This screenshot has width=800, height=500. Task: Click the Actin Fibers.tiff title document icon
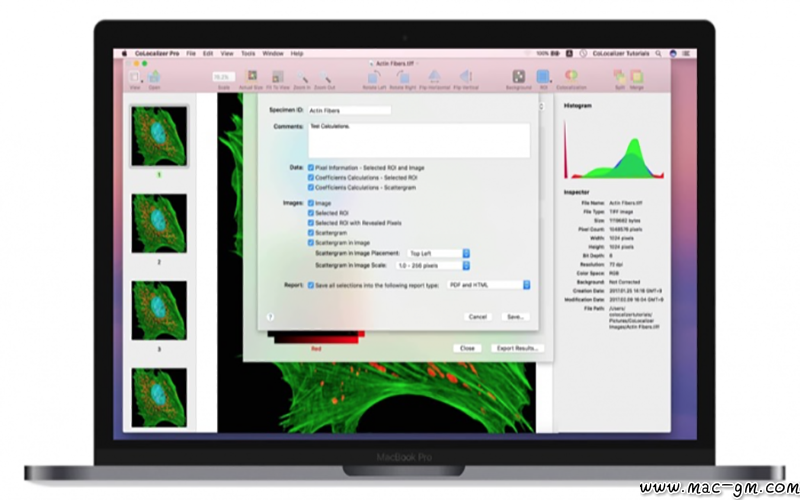371,64
